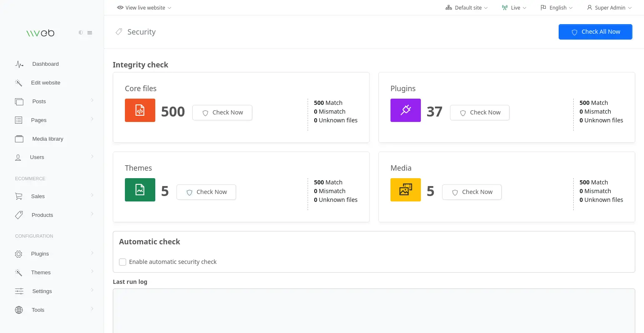Click the Core files red icon

(140, 110)
